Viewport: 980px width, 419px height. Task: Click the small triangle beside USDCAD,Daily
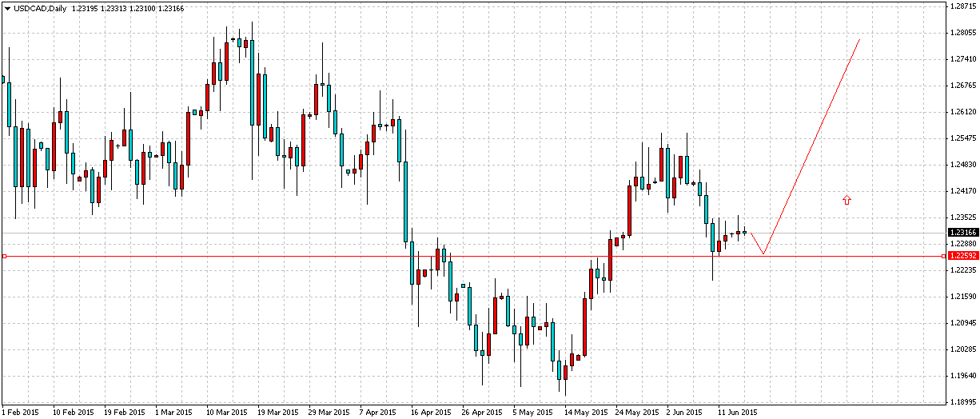tap(6, 7)
